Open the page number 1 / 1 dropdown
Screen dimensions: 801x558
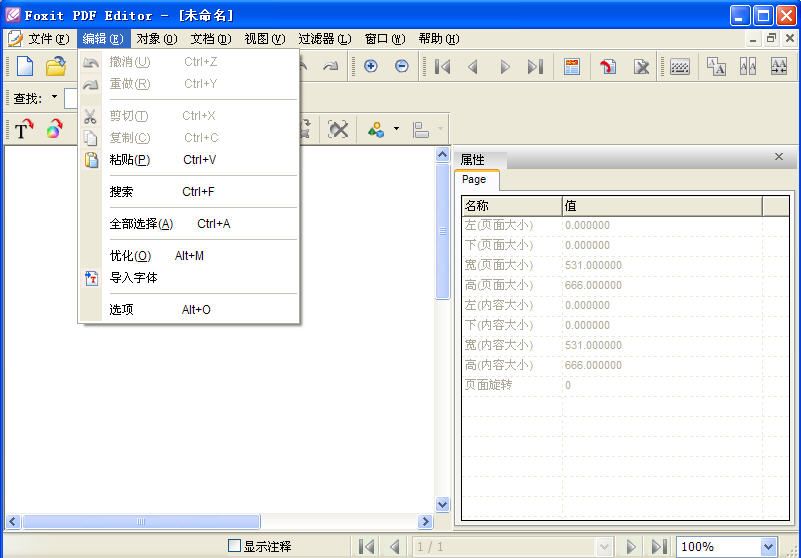pyautogui.click(x=604, y=547)
